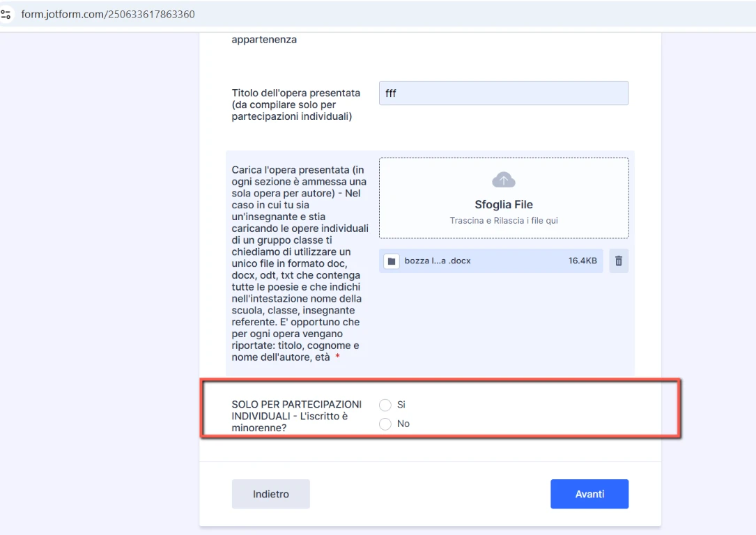Click the red required asterisk

coord(338,357)
